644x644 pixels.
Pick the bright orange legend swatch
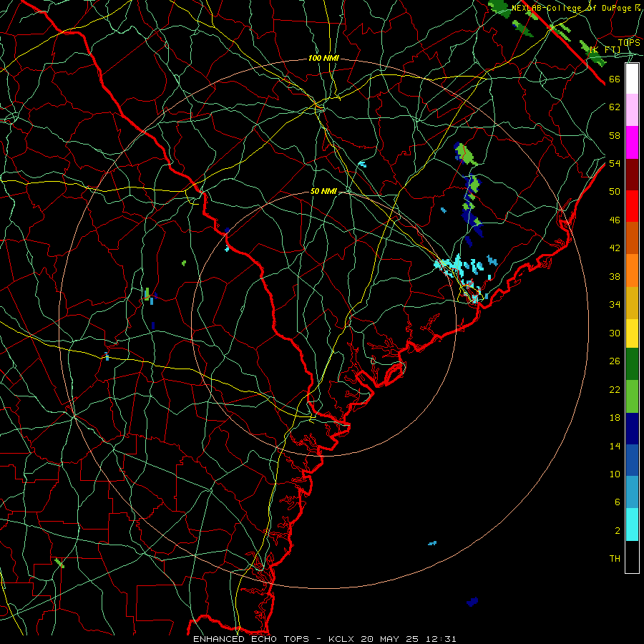click(632, 270)
